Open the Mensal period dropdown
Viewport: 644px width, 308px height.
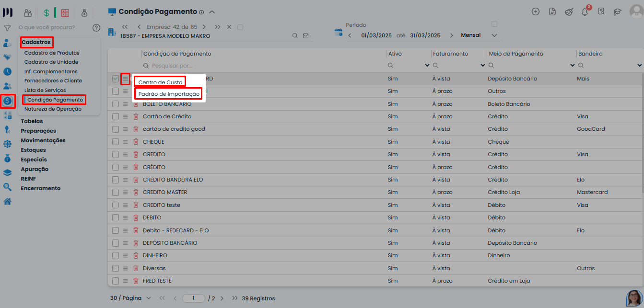click(494, 35)
